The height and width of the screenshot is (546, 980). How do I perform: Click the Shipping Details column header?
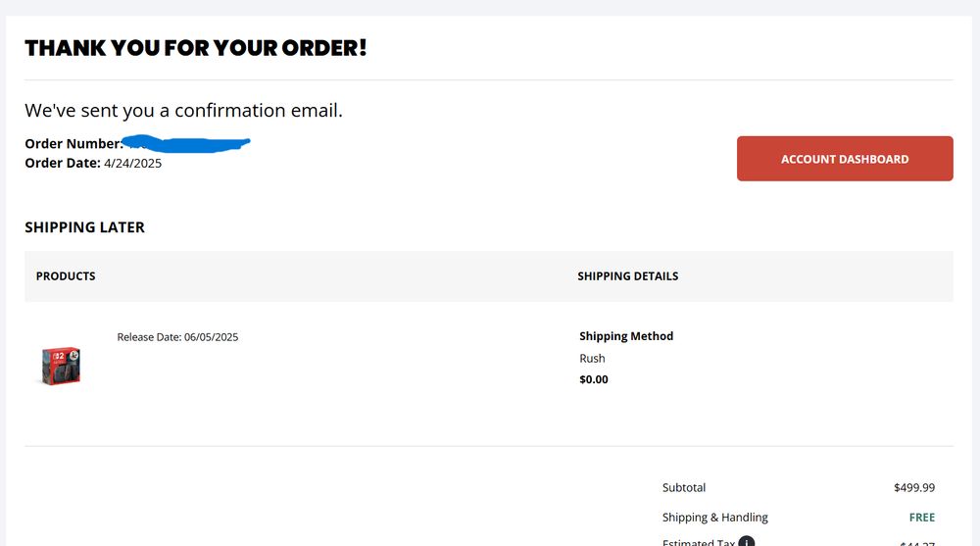pos(627,276)
